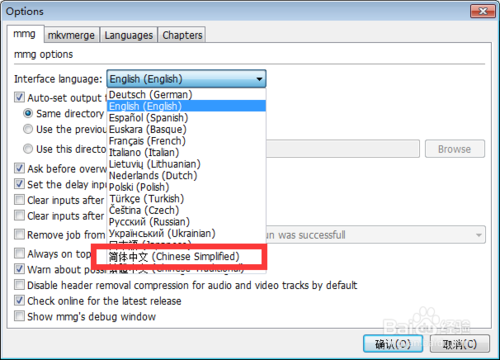Toggle Warn about possible problems checkbox
Viewport: 500px width, 360px height.
click(19, 269)
